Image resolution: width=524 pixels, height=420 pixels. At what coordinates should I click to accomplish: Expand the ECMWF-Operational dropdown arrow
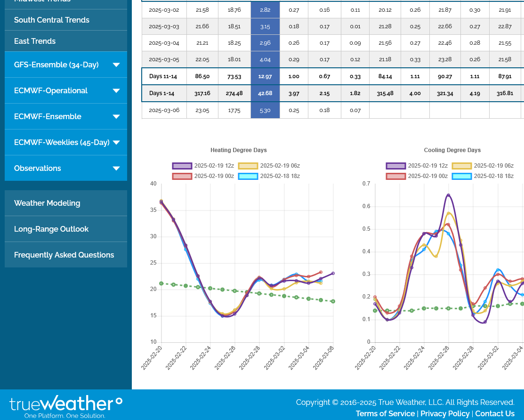pyautogui.click(x=116, y=91)
